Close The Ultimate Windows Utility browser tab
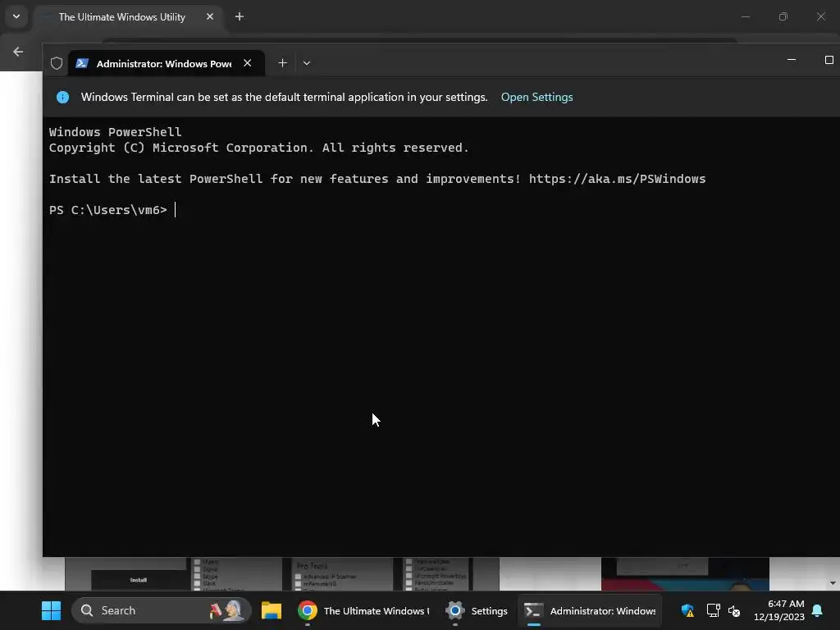Screen dimensions: 840x630 pos(210,17)
